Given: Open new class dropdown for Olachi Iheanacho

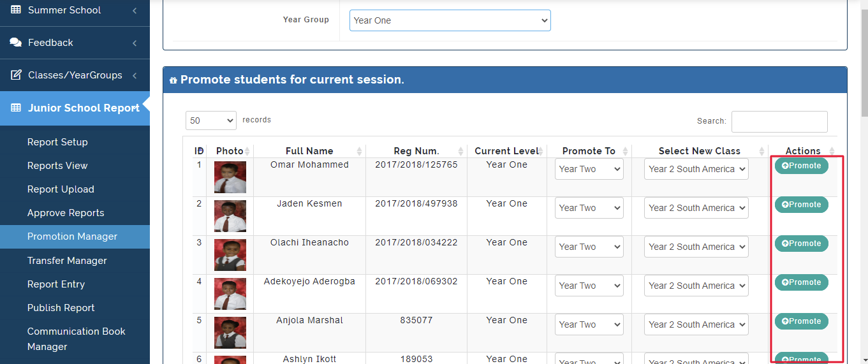Looking at the screenshot, I should 696,247.
